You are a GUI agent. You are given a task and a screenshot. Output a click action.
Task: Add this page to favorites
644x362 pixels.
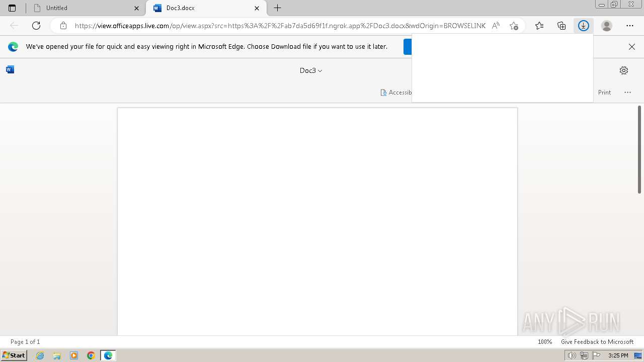pyautogui.click(x=513, y=26)
